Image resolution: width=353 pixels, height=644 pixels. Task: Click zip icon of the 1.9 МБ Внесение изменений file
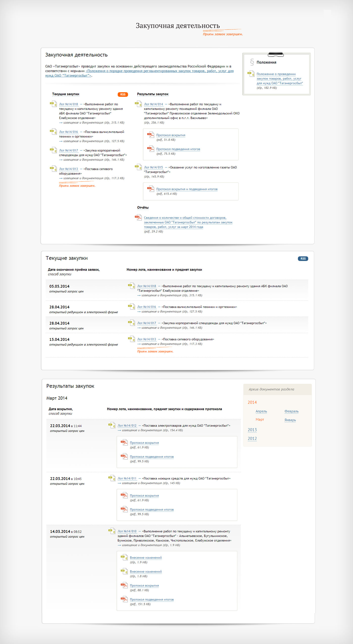coord(124,558)
